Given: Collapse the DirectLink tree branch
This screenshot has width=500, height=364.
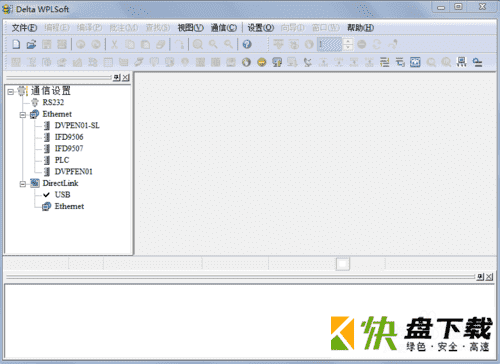Looking at the screenshot, I should coord(23,184).
